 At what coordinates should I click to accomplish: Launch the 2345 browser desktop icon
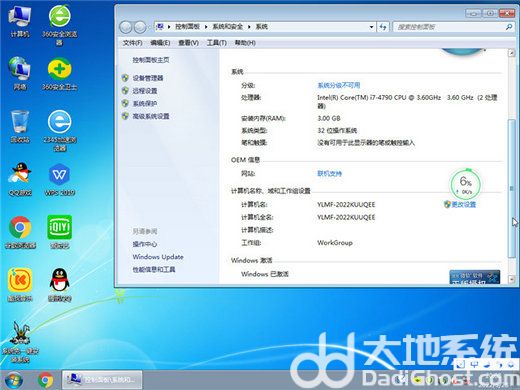point(60,131)
